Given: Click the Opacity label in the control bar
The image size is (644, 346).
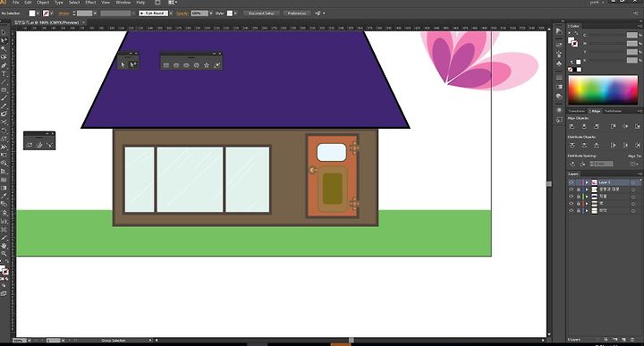Looking at the screenshot, I should point(182,13).
